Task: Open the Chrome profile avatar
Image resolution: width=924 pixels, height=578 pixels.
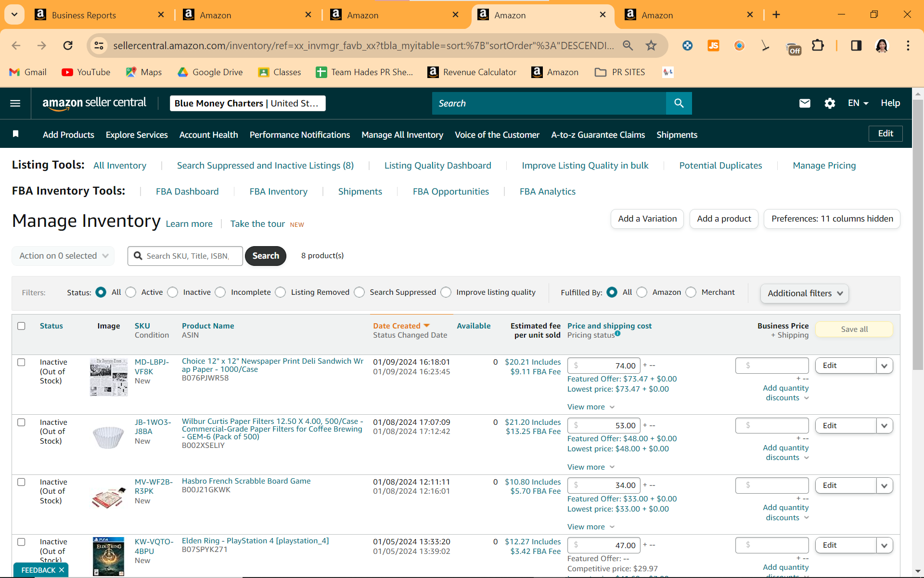Action: (882, 46)
